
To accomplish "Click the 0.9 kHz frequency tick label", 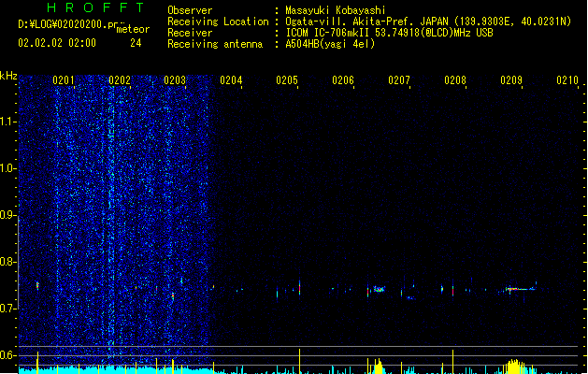I will (7, 215).
